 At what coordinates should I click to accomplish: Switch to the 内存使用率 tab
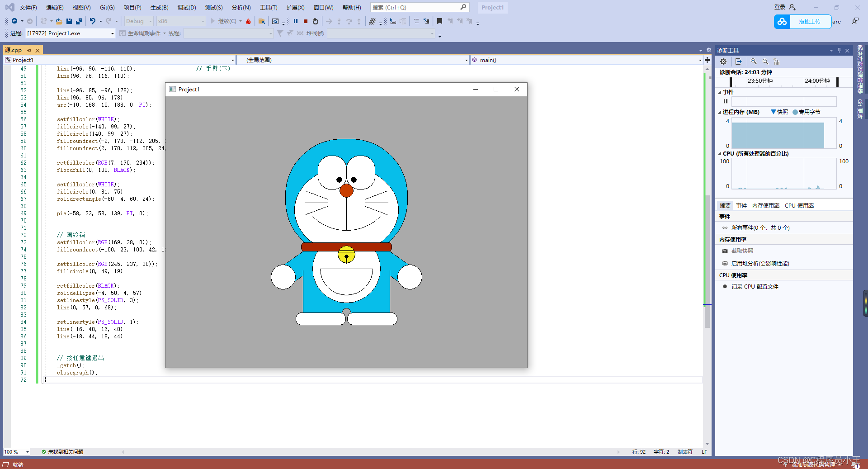click(x=765, y=205)
